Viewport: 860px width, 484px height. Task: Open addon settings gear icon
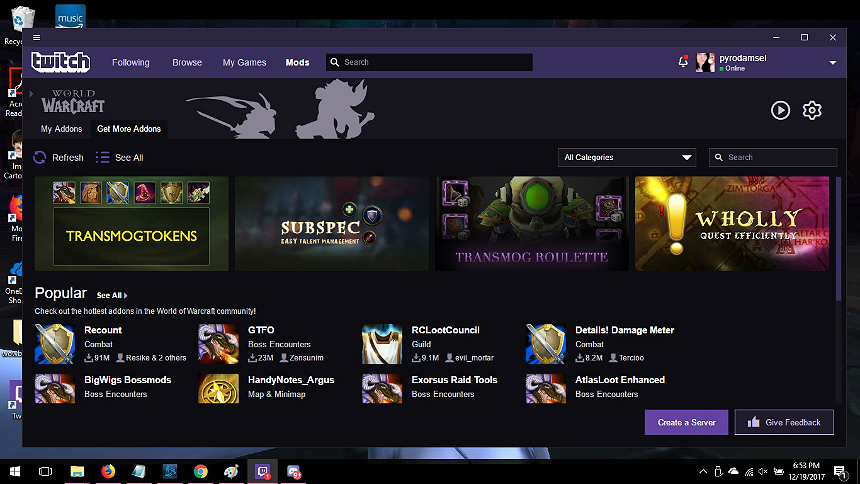tap(812, 110)
